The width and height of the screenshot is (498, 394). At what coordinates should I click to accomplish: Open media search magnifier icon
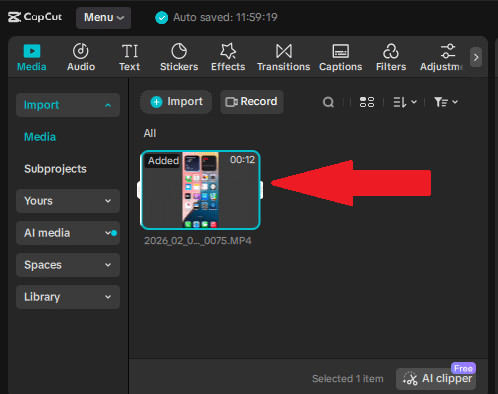click(328, 102)
